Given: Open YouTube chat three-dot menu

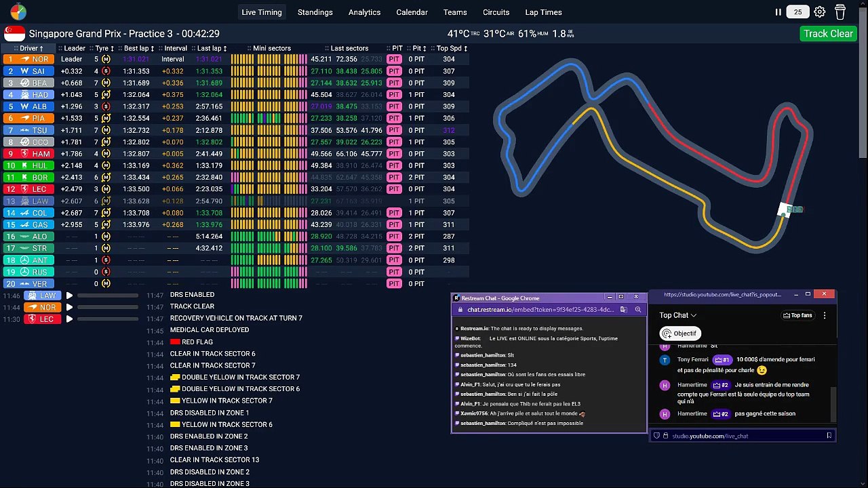Looking at the screenshot, I should 824,315.
